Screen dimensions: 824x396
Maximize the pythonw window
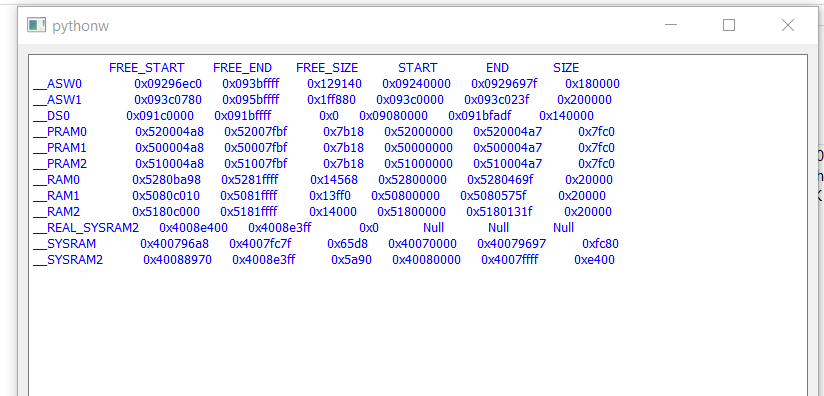729,25
